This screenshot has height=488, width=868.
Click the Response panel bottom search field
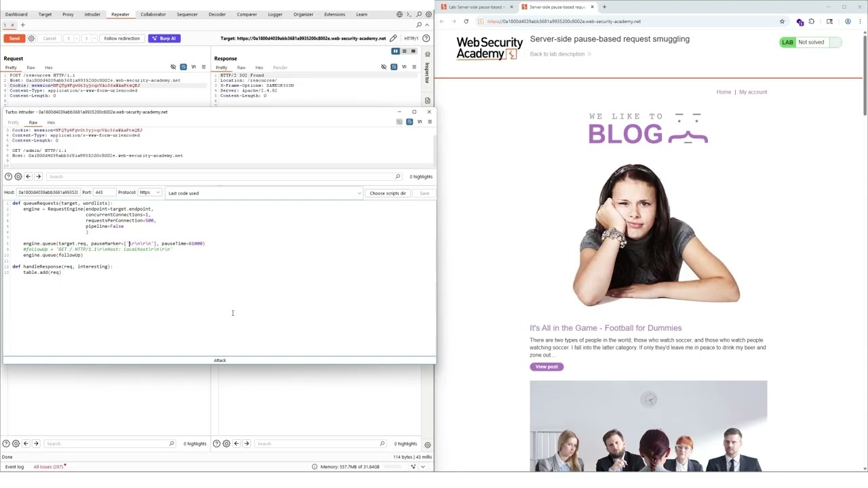(x=320, y=444)
